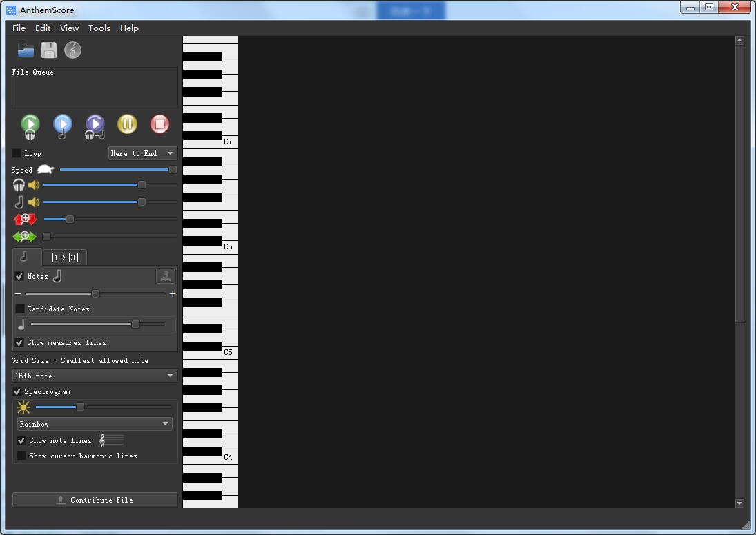Image resolution: width=756 pixels, height=535 pixels.
Task: Toggle Show measures lines checkbox
Action: [19, 342]
